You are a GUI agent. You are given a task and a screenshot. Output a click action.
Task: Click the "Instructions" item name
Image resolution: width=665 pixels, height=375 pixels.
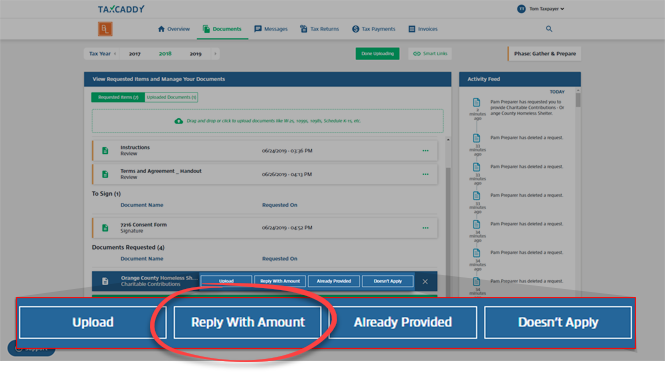[x=135, y=147]
